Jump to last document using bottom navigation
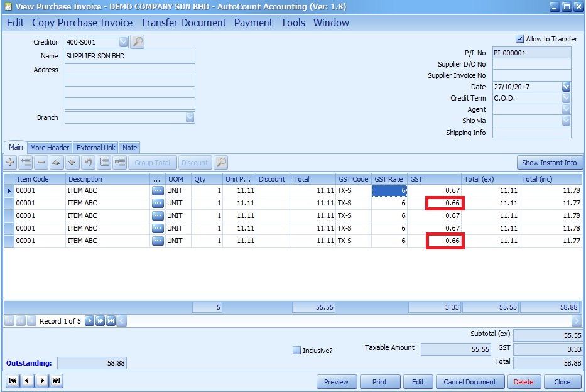The image size is (586, 392). click(57, 381)
